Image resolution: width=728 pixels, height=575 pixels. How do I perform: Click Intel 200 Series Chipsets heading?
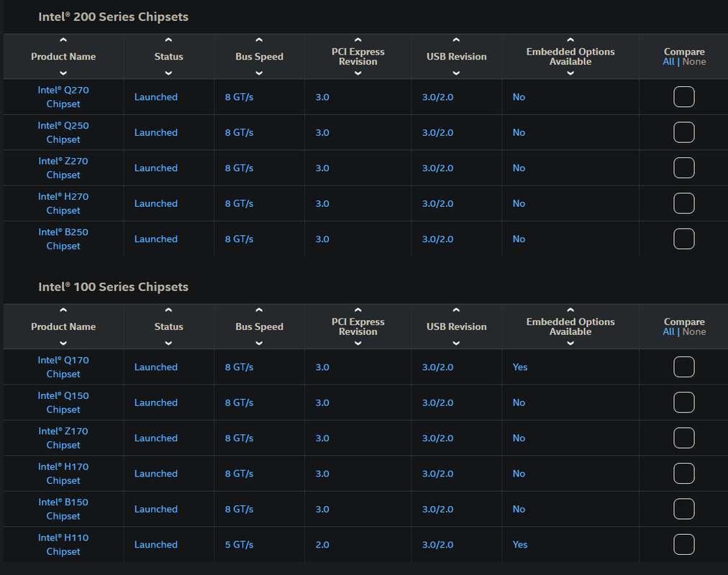point(113,17)
